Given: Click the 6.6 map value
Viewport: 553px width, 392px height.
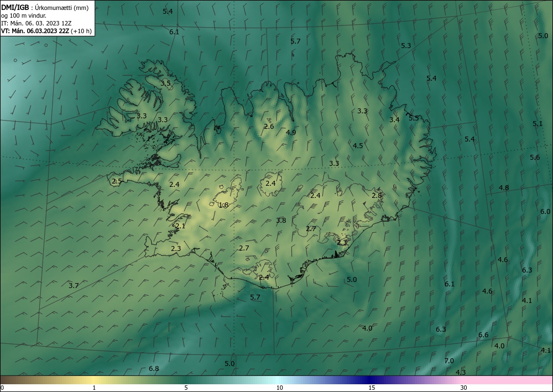Looking at the screenshot, I should [483, 335].
